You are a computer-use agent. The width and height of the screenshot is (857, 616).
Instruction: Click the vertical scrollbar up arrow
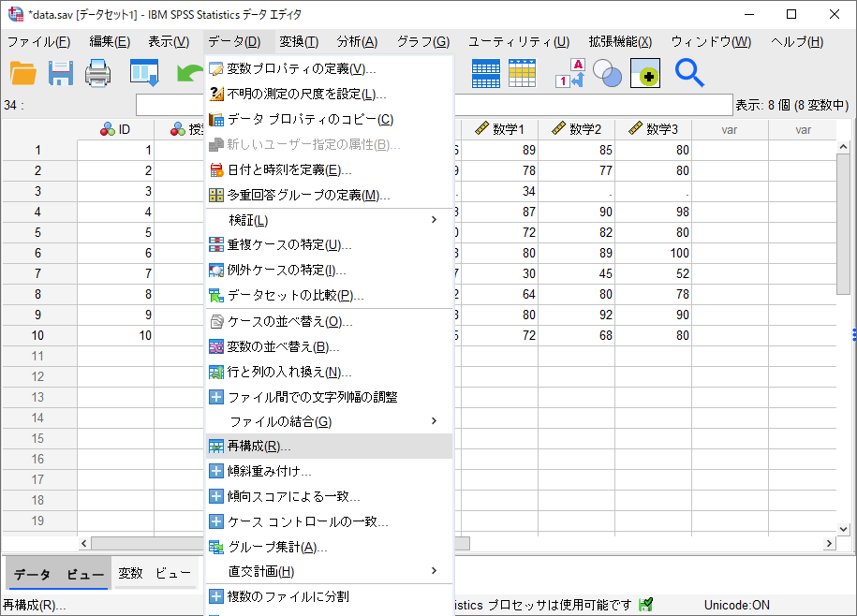843,147
